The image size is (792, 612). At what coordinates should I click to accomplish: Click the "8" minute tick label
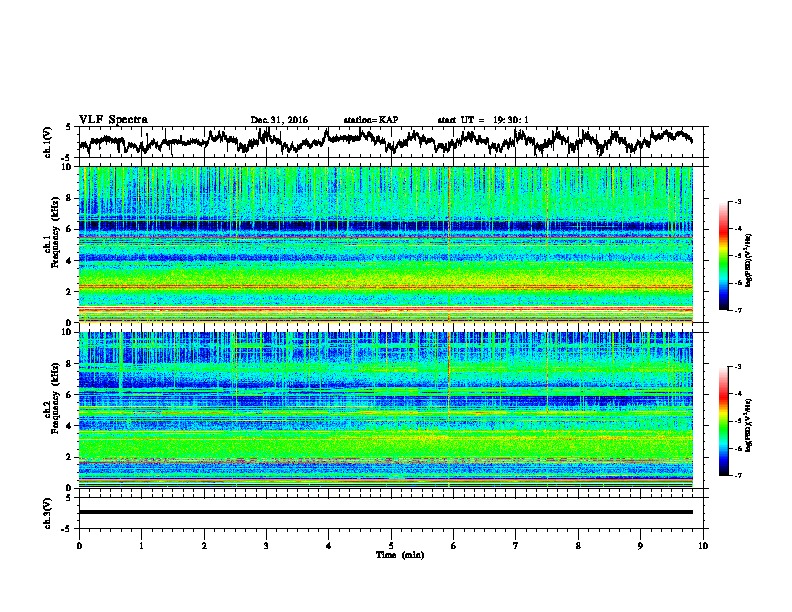578,546
